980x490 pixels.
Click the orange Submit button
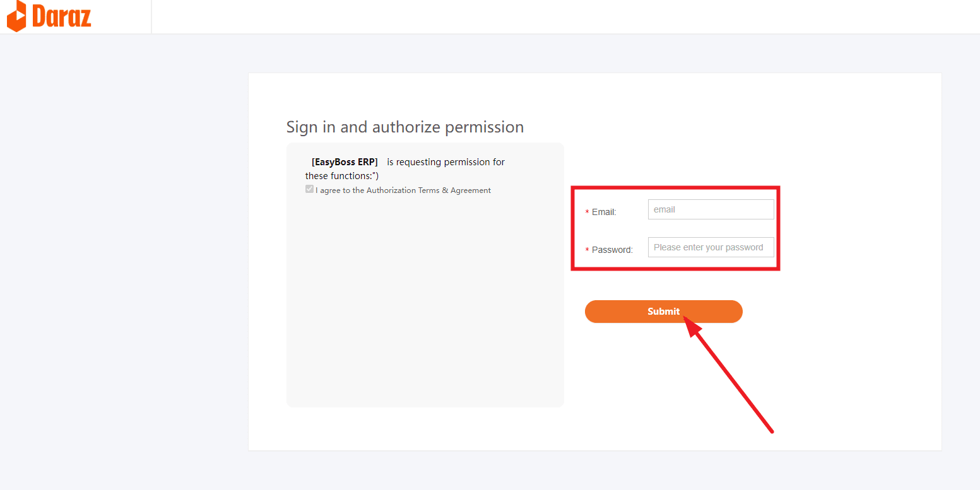tap(663, 312)
